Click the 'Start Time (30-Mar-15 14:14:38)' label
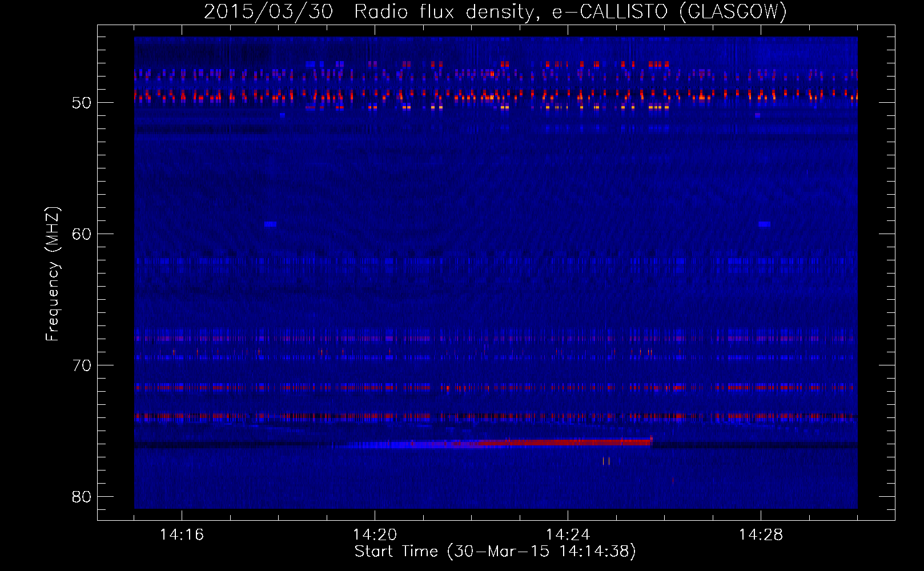 point(495,552)
